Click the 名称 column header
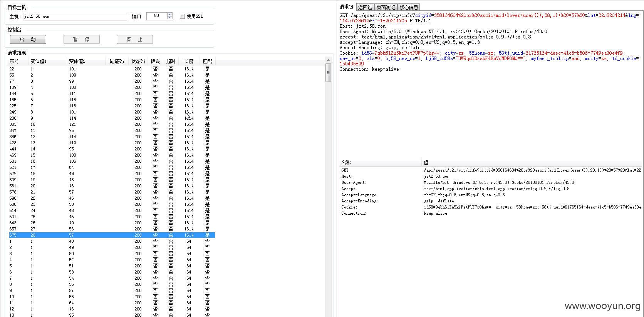Viewport: 644px width, 317px height. 381,162
